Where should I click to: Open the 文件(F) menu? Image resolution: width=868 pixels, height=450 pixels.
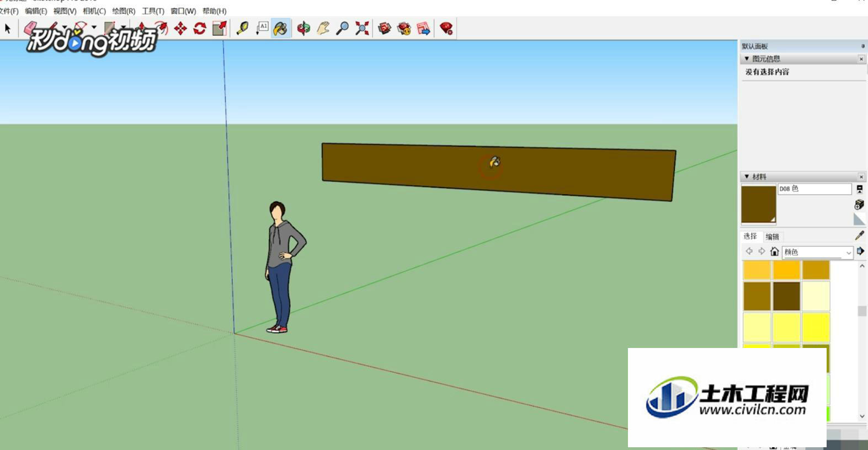click(x=9, y=11)
